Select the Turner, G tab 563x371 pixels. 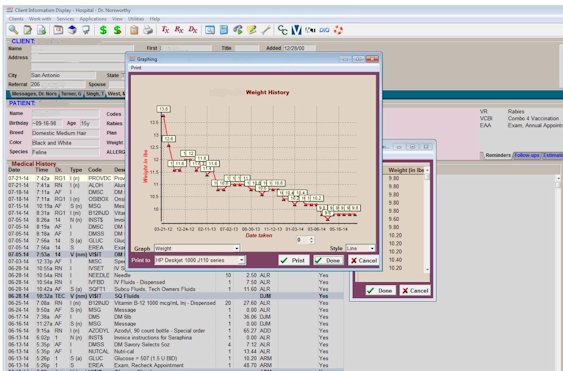click(71, 94)
